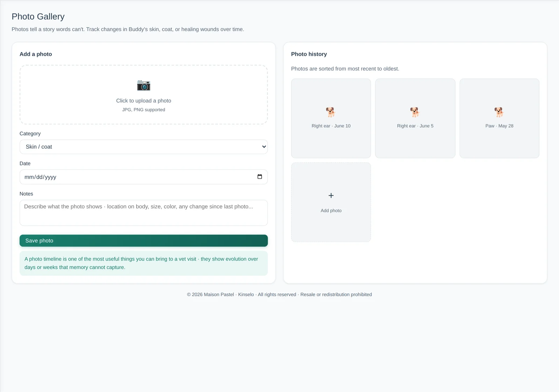The height and width of the screenshot is (392, 559).
Task: Open the Right ear · June 10 thumbnail
Action: (x=331, y=118)
